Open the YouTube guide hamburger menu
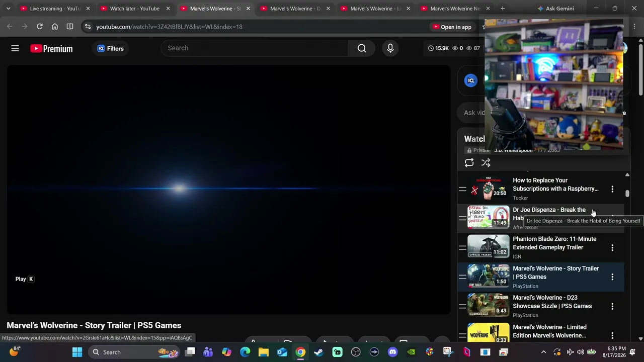Screen dimensions: 644x362 pos(15,48)
